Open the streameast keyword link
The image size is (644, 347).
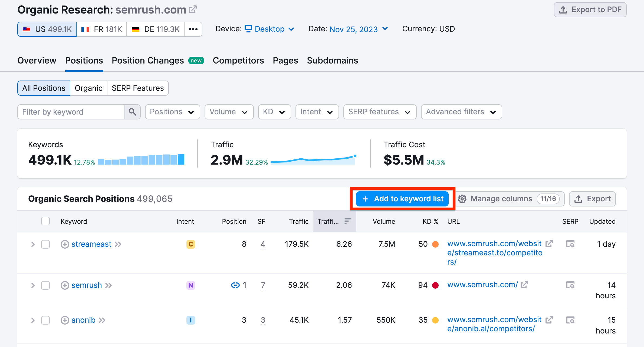pyautogui.click(x=91, y=244)
